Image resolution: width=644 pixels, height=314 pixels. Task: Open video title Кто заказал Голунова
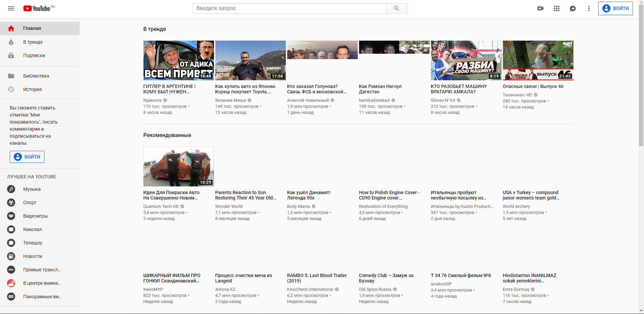316,89
